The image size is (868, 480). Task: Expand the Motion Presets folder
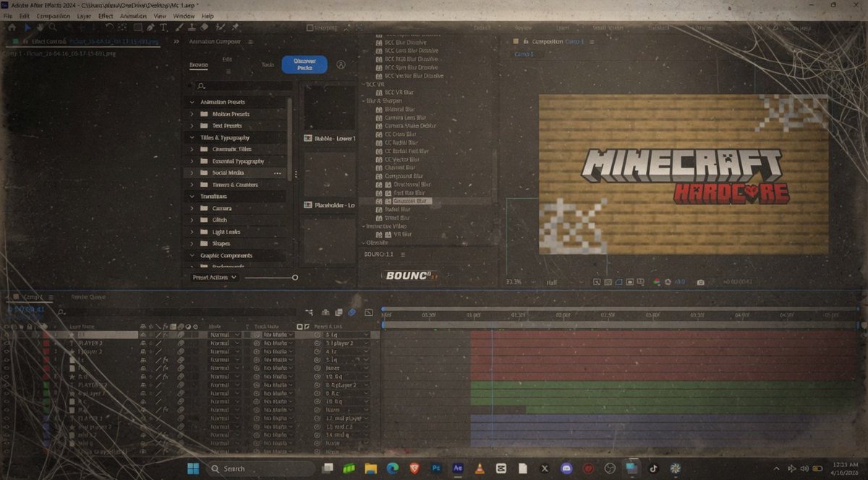tap(192, 114)
